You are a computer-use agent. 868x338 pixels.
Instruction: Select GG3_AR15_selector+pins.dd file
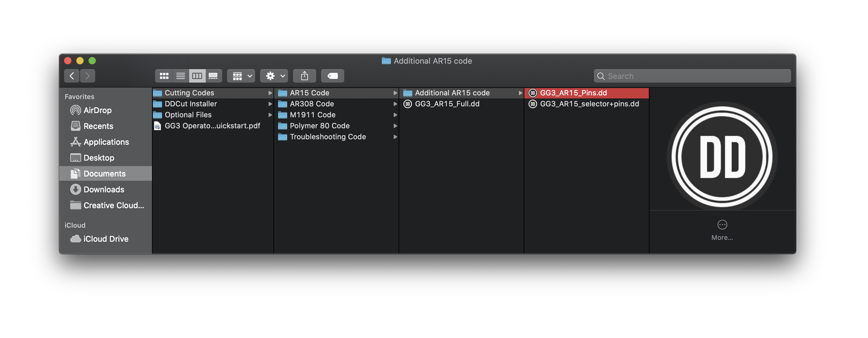(x=589, y=104)
